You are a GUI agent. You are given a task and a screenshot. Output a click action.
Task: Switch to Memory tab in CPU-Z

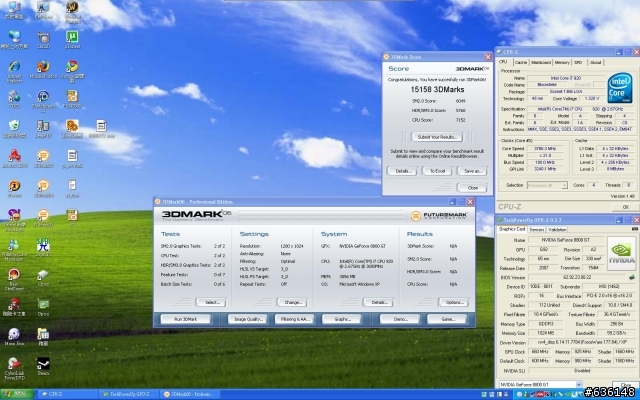coord(562,62)
